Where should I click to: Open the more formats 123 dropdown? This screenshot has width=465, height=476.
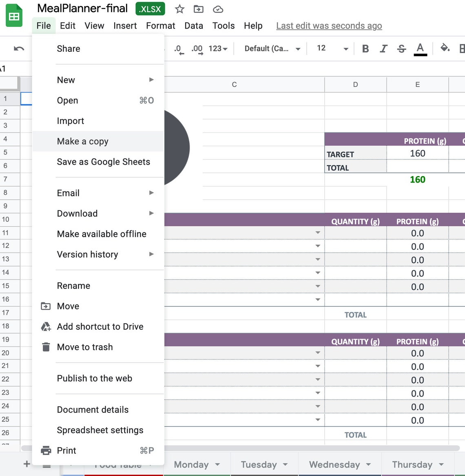coord(218,48)
